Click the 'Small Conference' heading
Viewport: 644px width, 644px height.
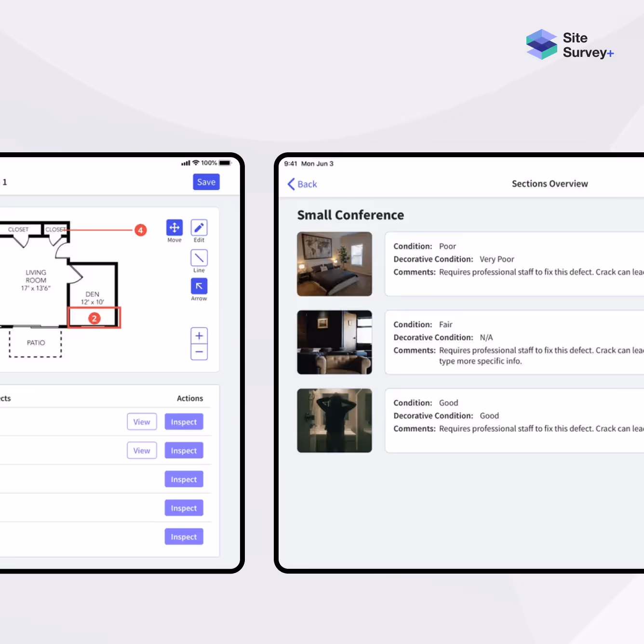[x=350, y=215]
